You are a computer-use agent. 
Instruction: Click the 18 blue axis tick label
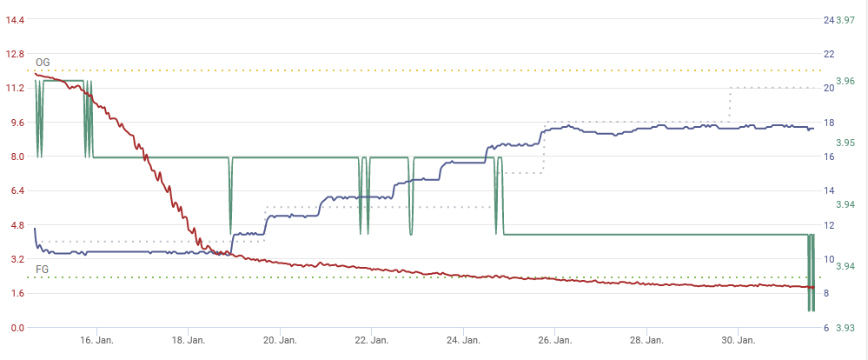pyautogui.click(x=828, y=123)
